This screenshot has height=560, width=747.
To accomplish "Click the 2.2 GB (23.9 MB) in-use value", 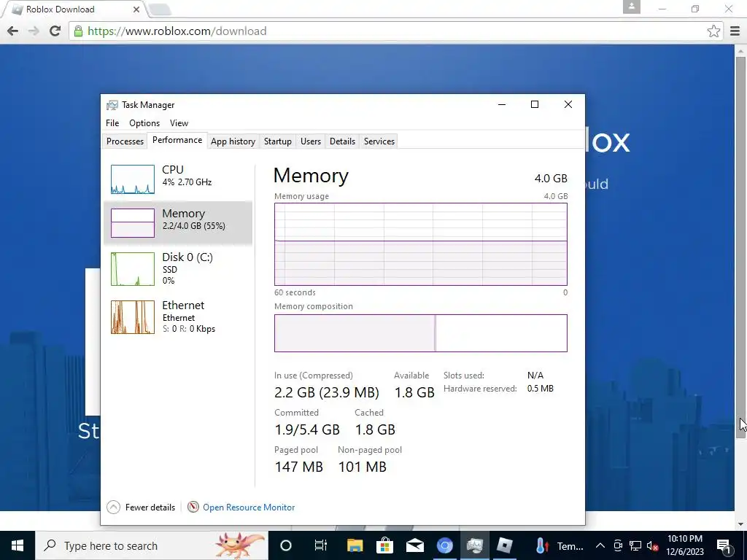I will [327, 392].
